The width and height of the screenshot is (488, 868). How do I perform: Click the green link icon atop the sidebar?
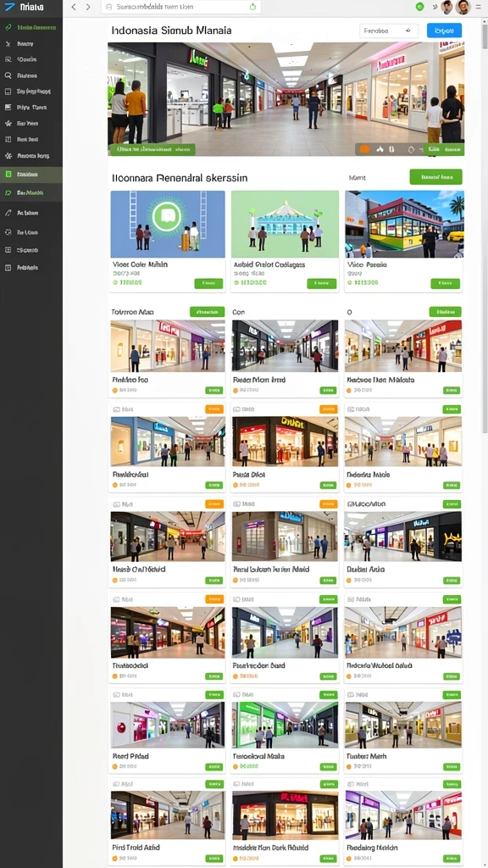pyautogui.click(x=8, y=27)
